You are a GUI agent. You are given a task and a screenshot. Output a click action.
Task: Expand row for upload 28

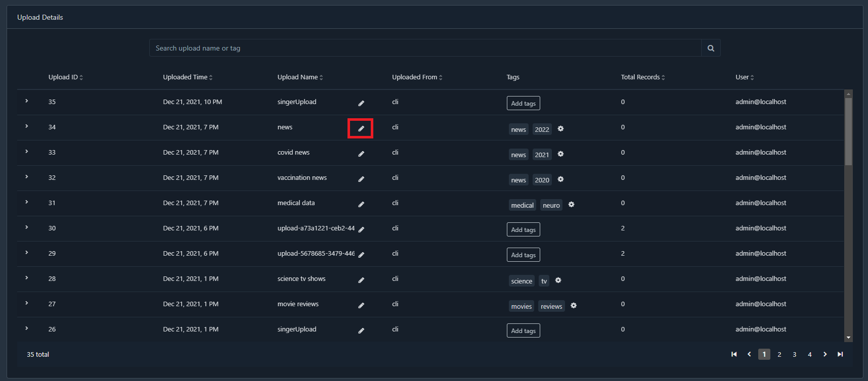pyautogui.click(x=27, y=278)
